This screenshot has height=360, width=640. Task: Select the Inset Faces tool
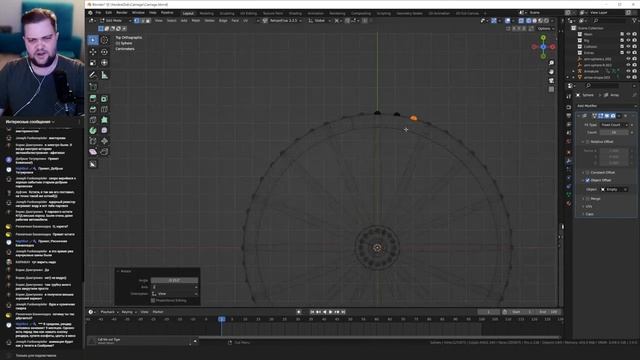click(x=104, y=98)
